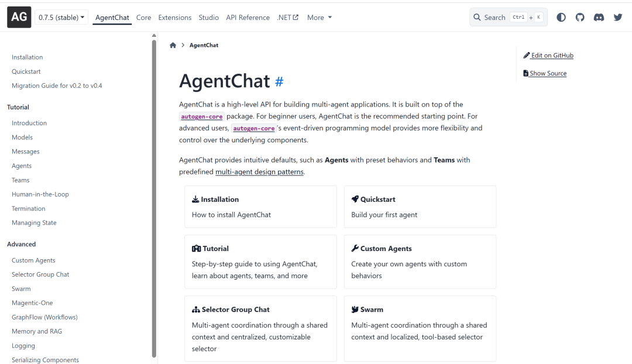Open the Quickstart rocket card
The image size is (632, 364).
pyautogui.click(x=420, y=207)
